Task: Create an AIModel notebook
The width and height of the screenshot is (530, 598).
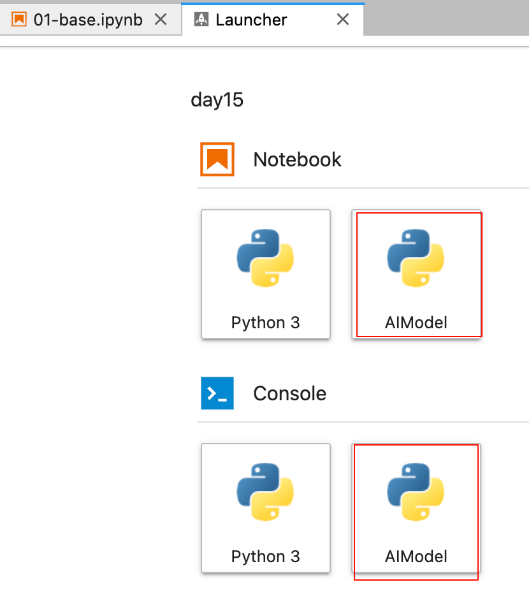Action: (416, 274)
